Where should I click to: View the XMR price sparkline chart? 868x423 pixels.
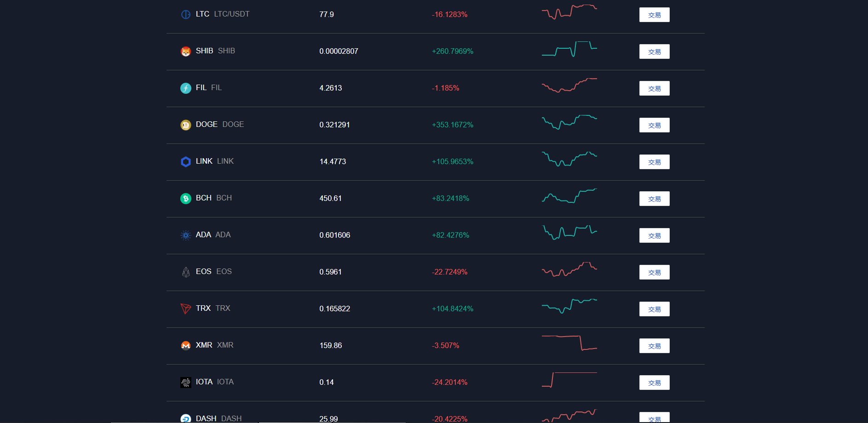click(569, 343)
